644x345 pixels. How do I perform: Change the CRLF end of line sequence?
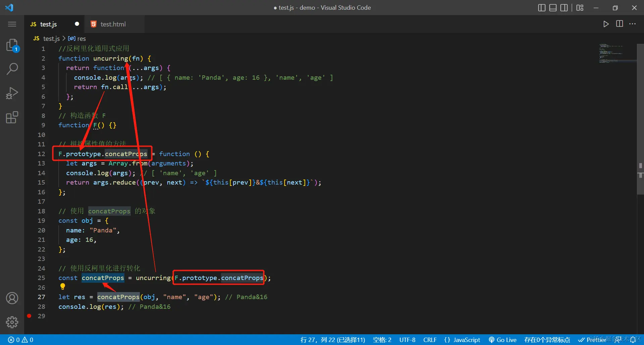pyautogui.click(x=430, y=340)
